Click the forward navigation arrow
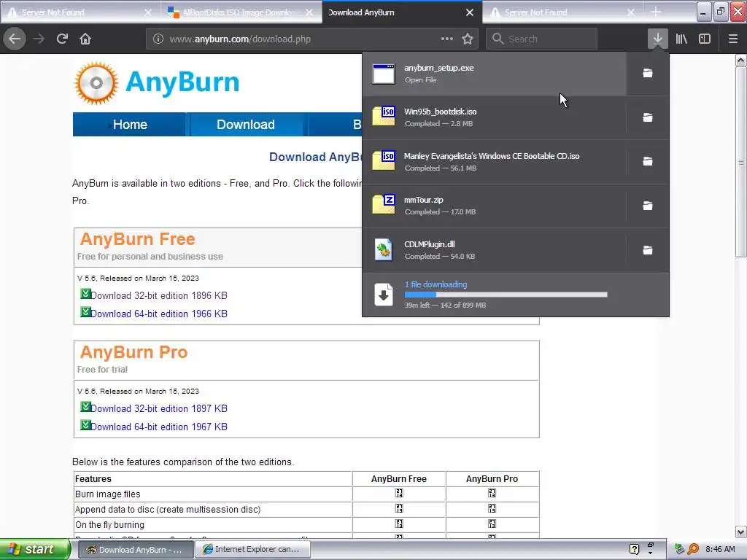 pos(39,39)
